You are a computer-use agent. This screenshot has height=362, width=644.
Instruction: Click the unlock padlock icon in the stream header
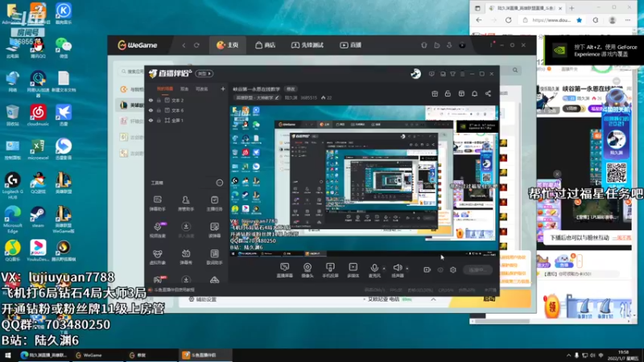point(448,93)
